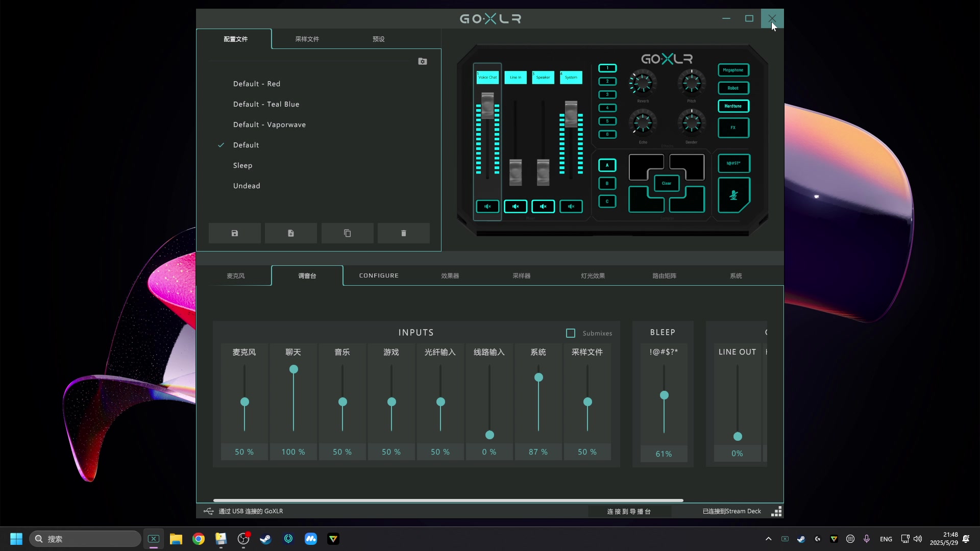This screenshot has width=980, height=551.
Task: Delete profile using the trash icon
Action: [x=404, y=233]
